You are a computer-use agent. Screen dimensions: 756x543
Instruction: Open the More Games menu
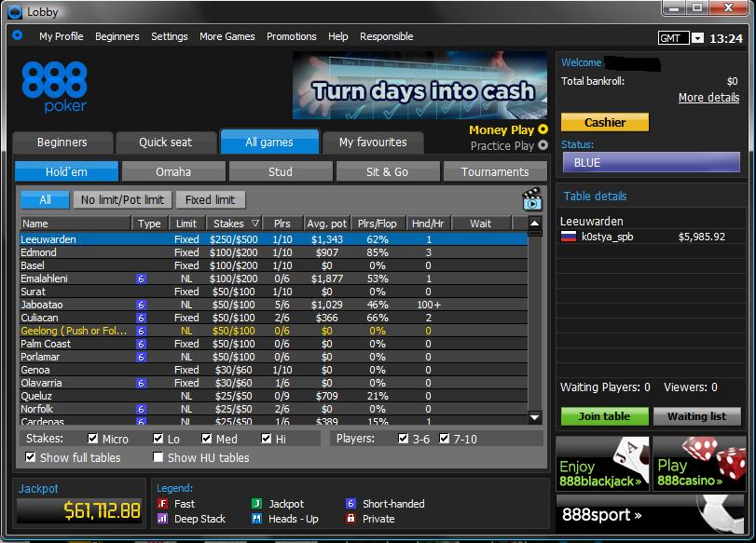coord(227,36)
